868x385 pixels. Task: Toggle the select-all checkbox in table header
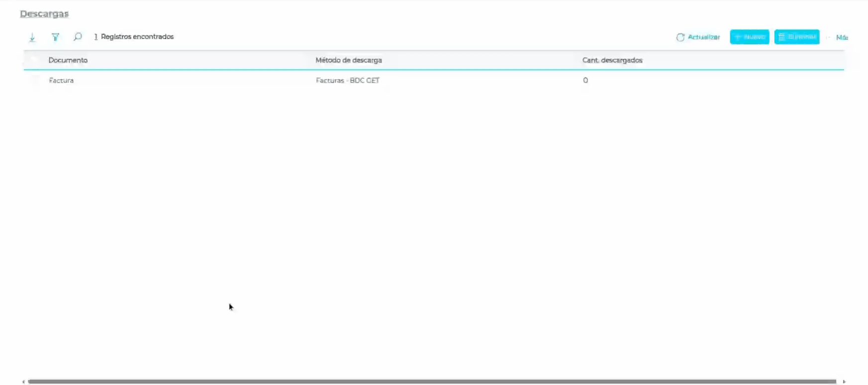[x=34, y=60]
